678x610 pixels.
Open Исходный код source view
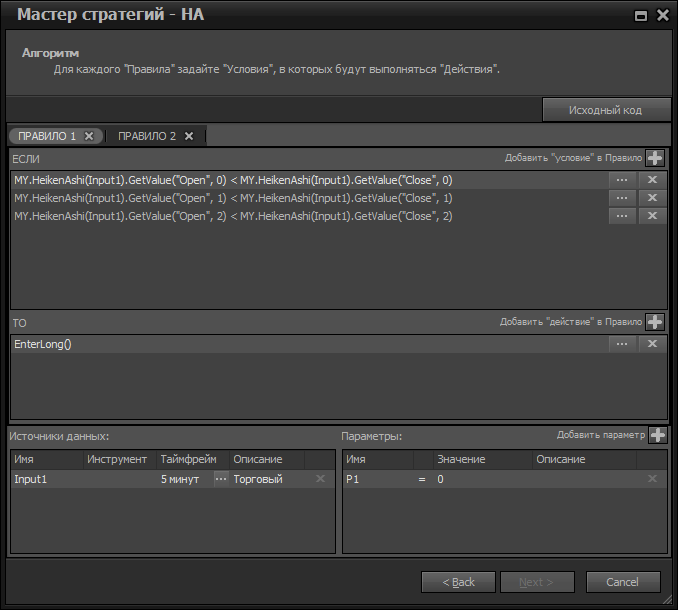(605, 110)
